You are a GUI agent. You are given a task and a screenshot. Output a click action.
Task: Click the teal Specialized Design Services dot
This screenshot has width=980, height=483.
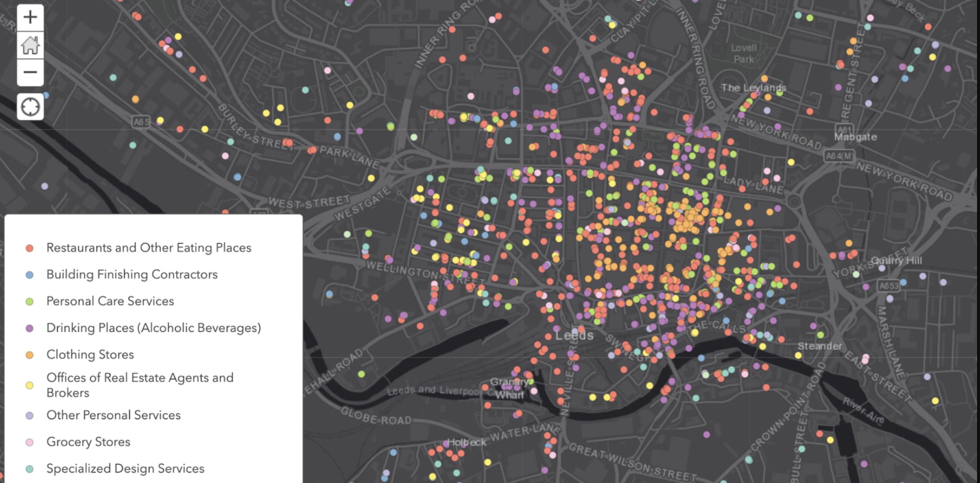(29, 469)
